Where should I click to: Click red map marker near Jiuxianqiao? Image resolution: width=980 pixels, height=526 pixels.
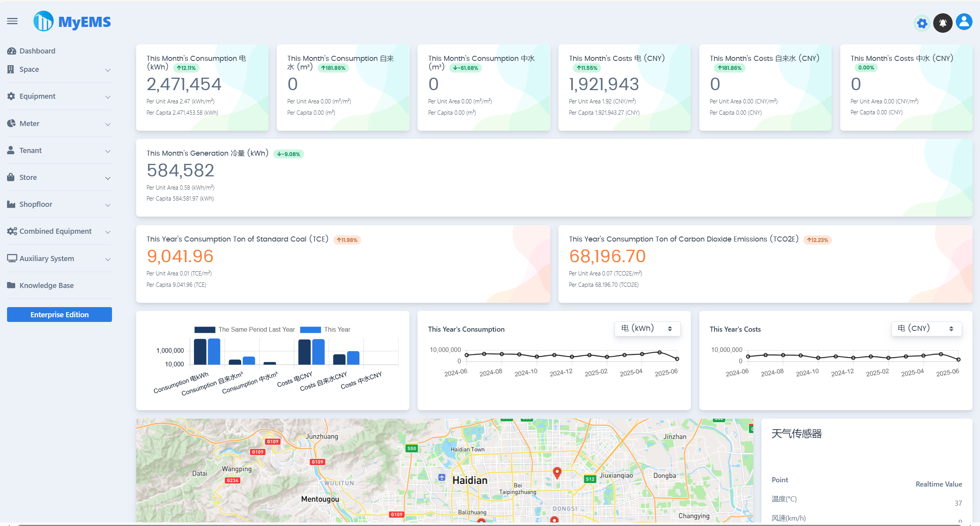pos(557,473)
